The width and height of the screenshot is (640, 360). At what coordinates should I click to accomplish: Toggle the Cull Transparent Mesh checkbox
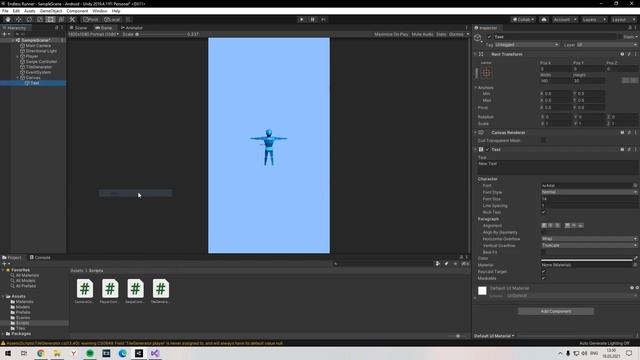point(543,140)
